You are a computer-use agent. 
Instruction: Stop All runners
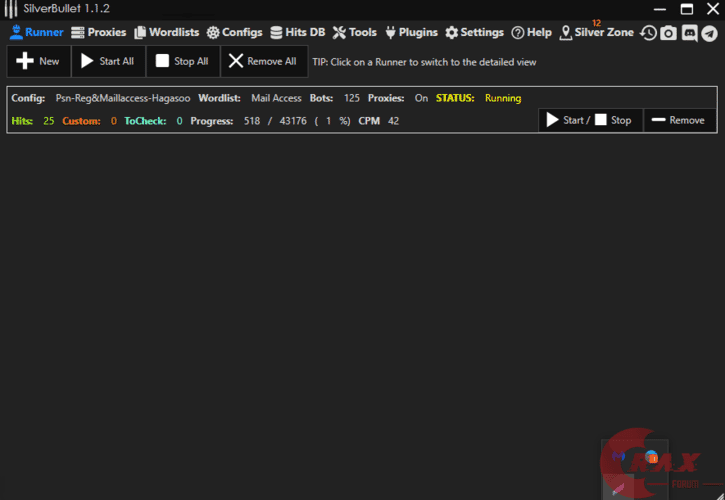coord(183,61)
